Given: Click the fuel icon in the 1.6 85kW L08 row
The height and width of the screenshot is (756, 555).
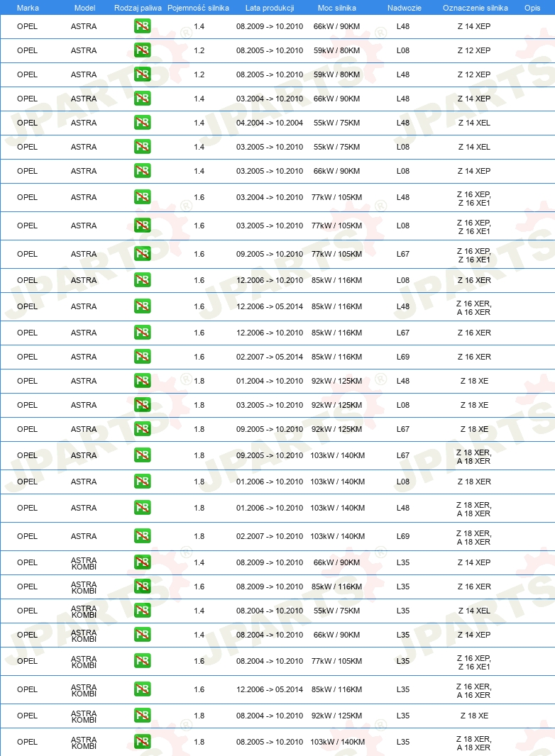Looking at the screenshot, I should click(143, 280).
